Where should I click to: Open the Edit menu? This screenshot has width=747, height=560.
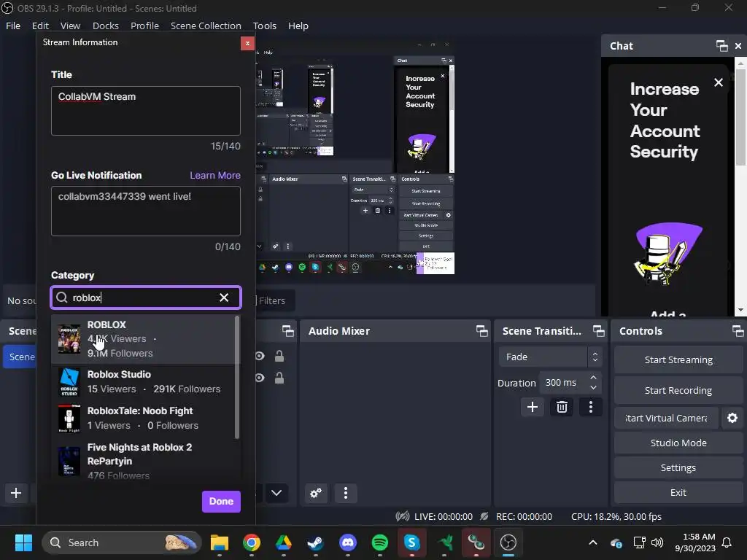[41, 26]
